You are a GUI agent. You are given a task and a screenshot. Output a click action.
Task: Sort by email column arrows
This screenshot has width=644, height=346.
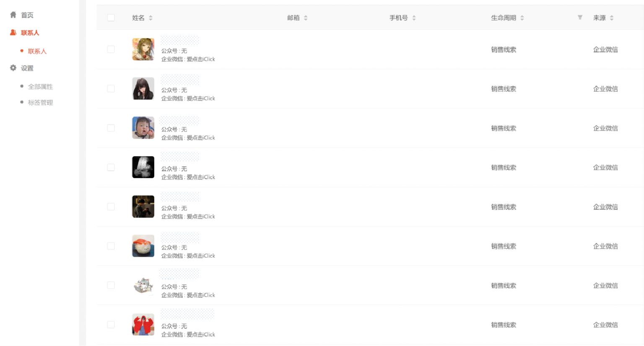click(x=306, y=18)
